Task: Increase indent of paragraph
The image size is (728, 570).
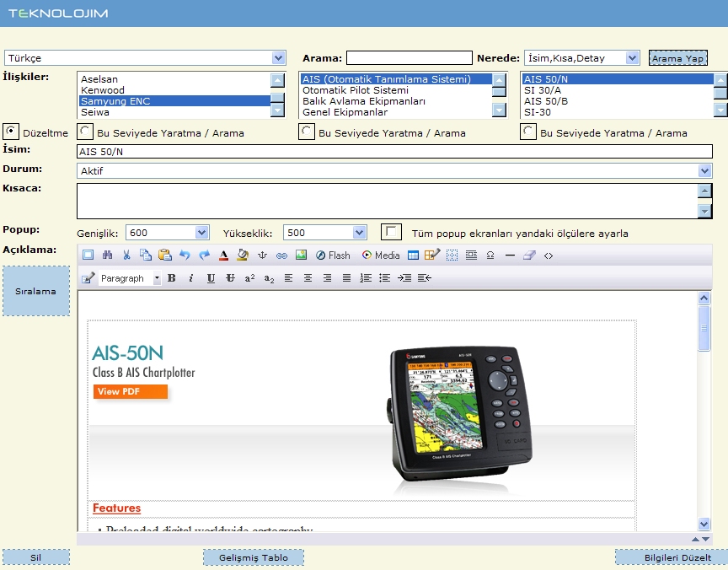Action: point(404,277)
